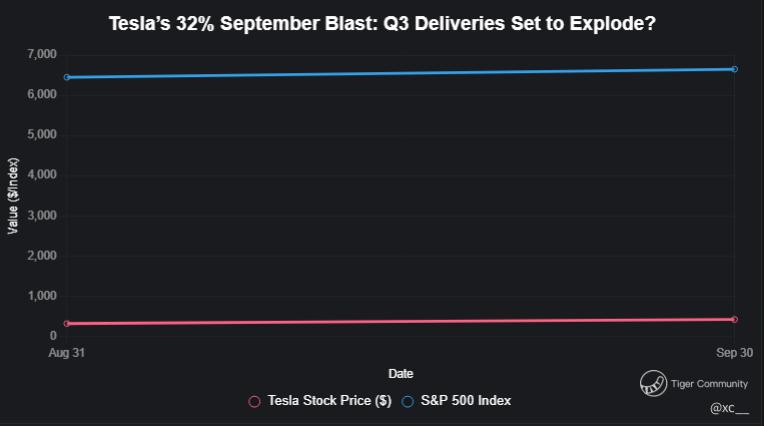Screen dimensions: 764x426
Task: Click the blue S&P 500 line midpoint
Action: coord(400,73)
